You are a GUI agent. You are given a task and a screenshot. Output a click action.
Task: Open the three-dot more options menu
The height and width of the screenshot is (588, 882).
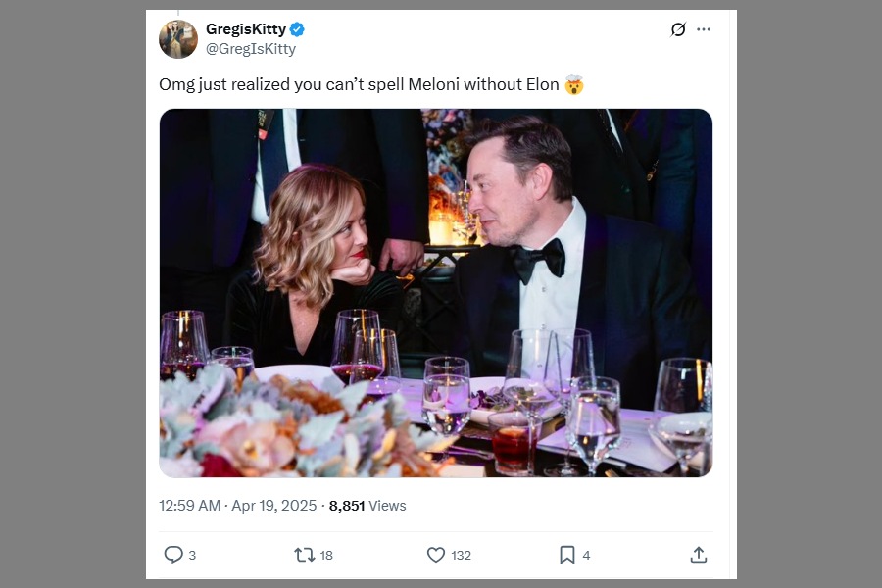704,29
